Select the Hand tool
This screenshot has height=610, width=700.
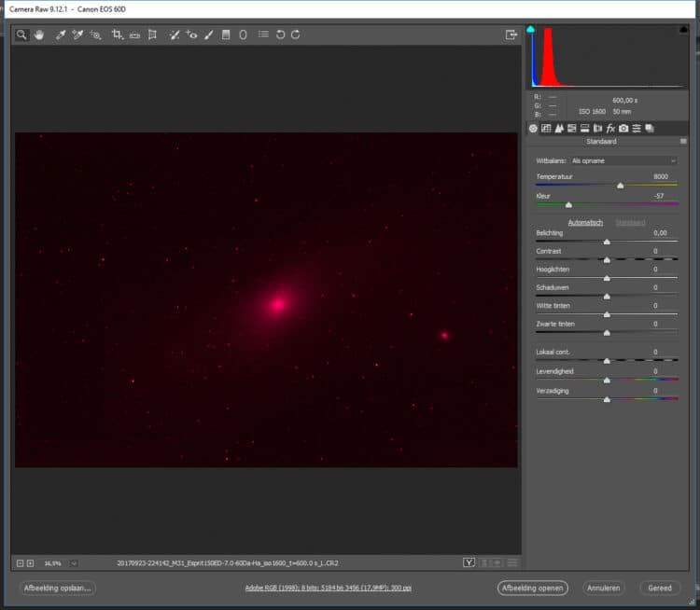coord(39,35)
